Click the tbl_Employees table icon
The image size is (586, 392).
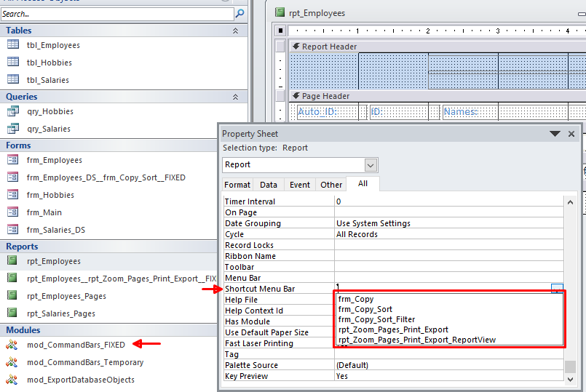pyautogui.click(x=13, y=44)
